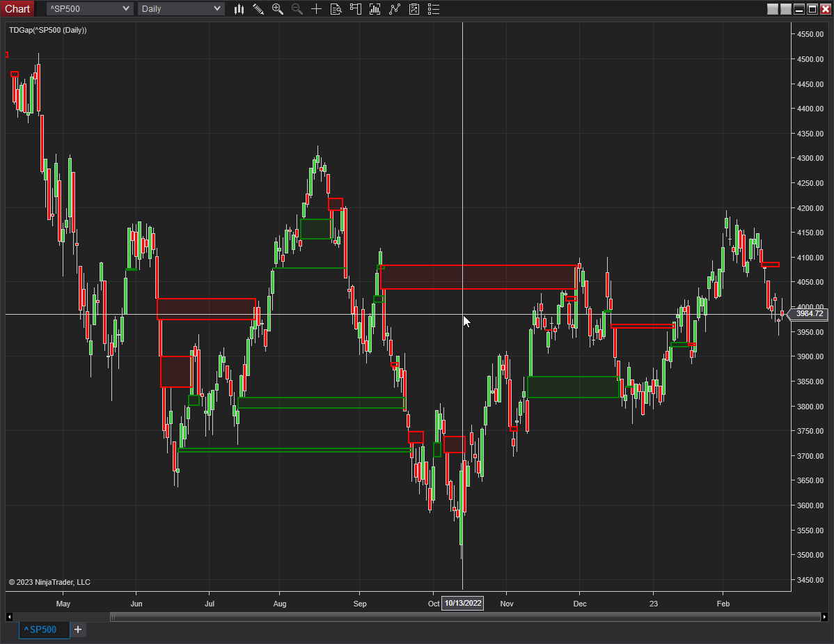The width and height of the screenshot is (834, 644).
Task: Click the 3500.00 price axis label
Action: [x=810, y=555]
